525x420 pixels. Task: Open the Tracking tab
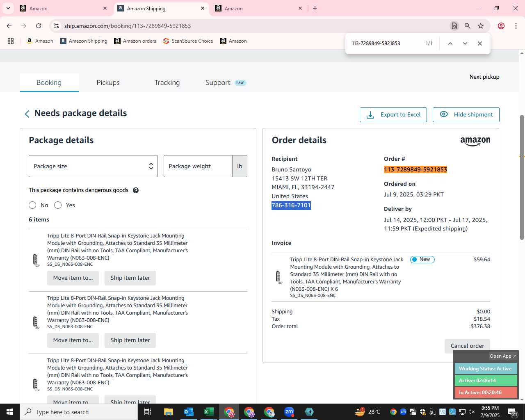[167, 82]
